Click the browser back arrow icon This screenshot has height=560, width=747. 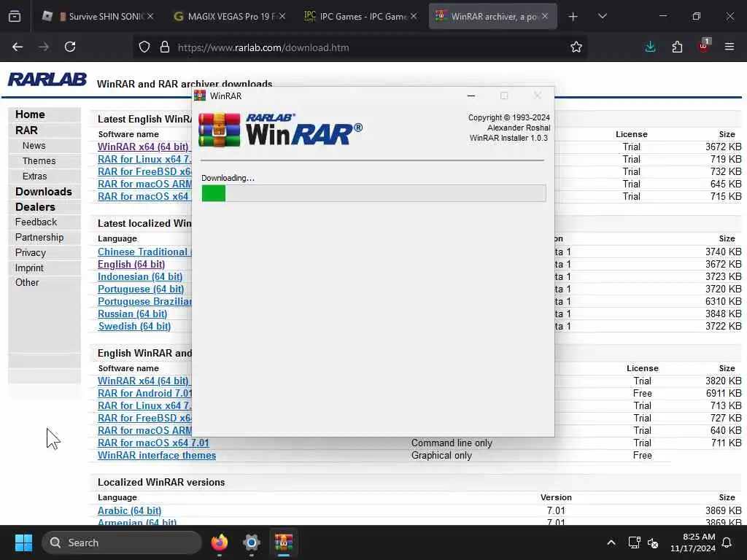click(18, 47)
